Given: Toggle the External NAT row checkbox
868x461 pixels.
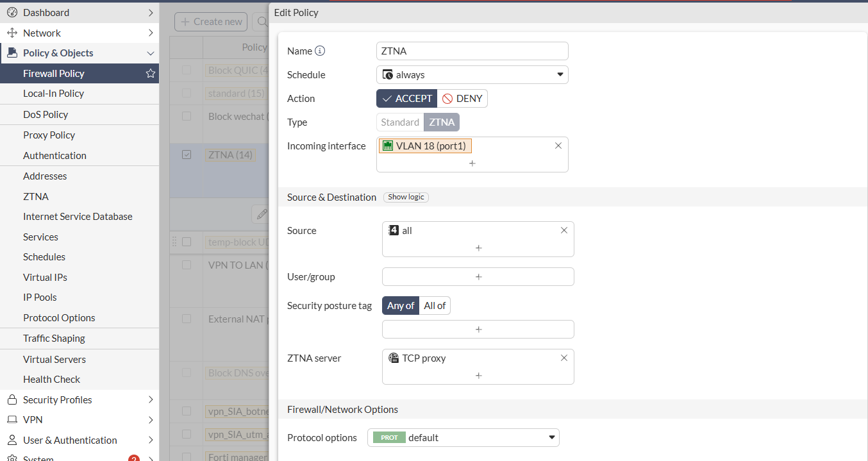Looking at the screenshot, I should pyautogui.click(x=187, y=318).
